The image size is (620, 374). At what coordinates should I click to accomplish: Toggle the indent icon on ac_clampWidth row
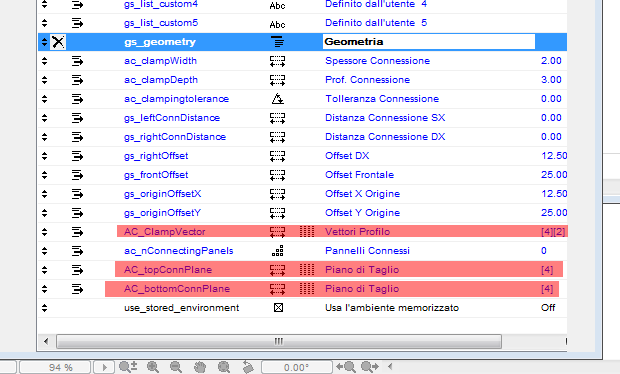(77, 61)
